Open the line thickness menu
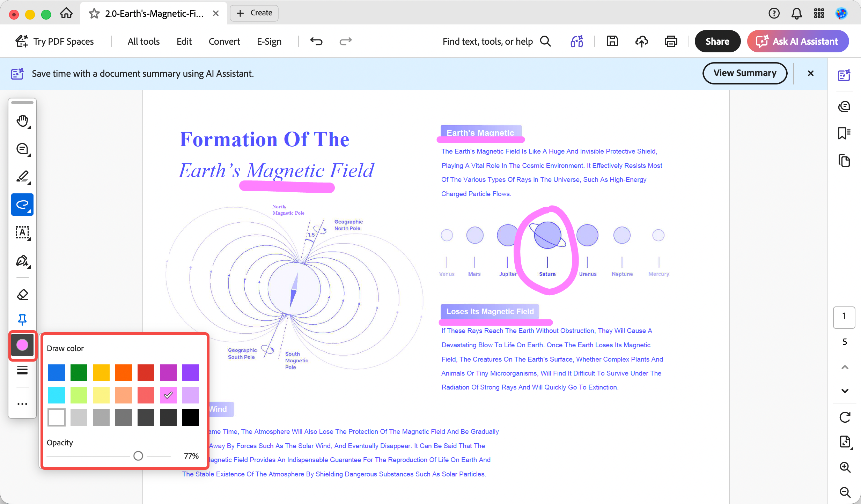 click(22, 370)
